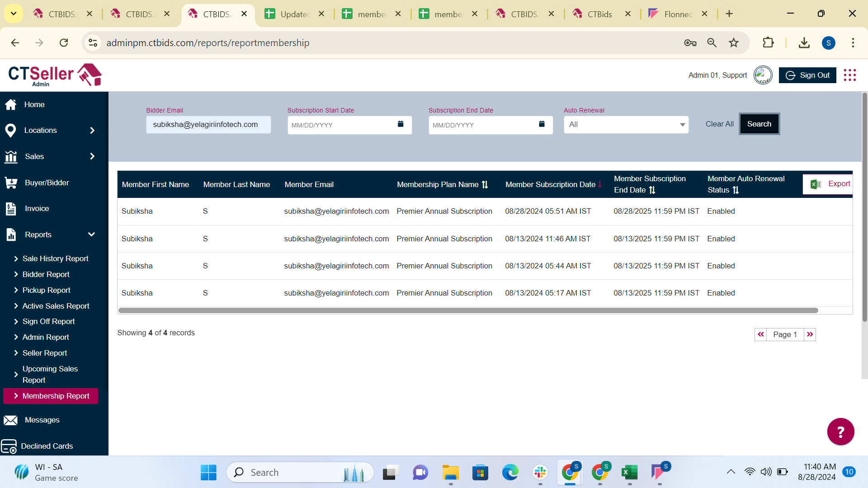Click the Clear All link
The width and height of the screenshot is (868, 488).
pyautogui.click(x=719, y=124)
